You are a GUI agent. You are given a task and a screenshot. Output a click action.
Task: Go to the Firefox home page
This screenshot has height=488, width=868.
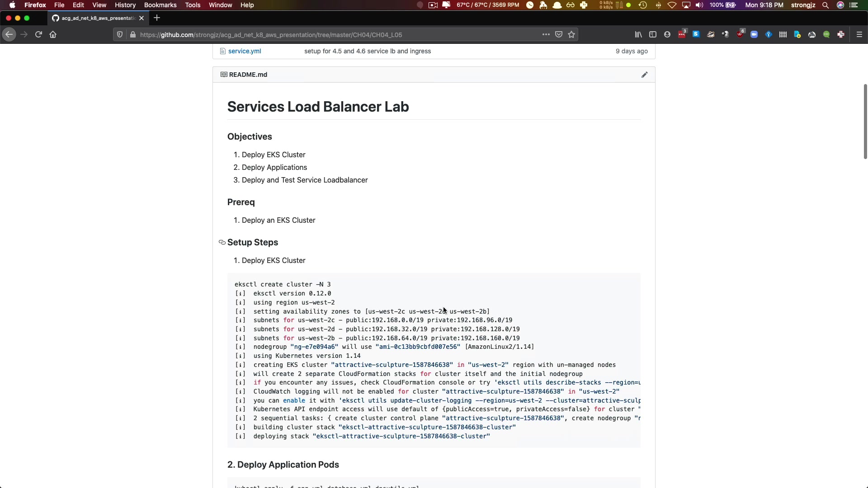(x=53, y=35)
